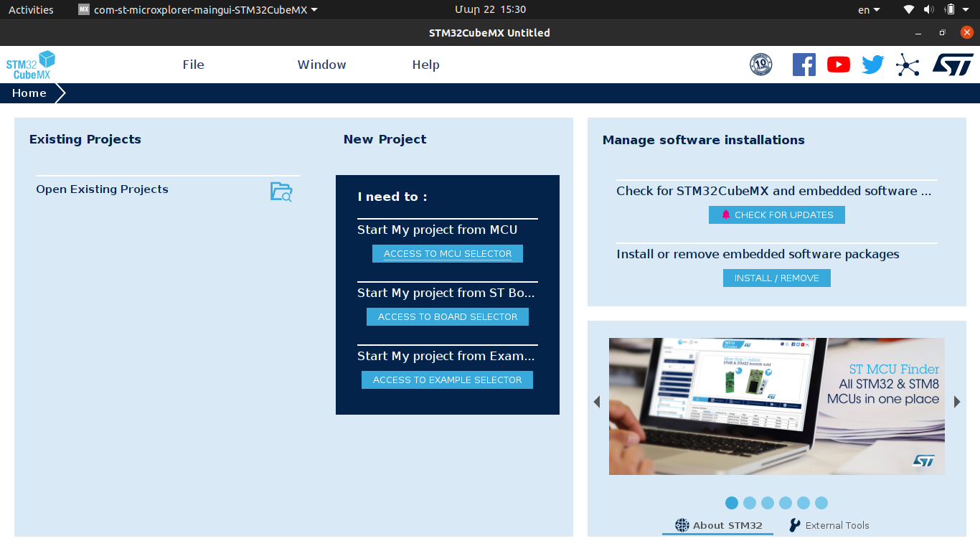Open the battery icon in top bar
This screenshot has height=551, width=980.
(x=950, y=9)
